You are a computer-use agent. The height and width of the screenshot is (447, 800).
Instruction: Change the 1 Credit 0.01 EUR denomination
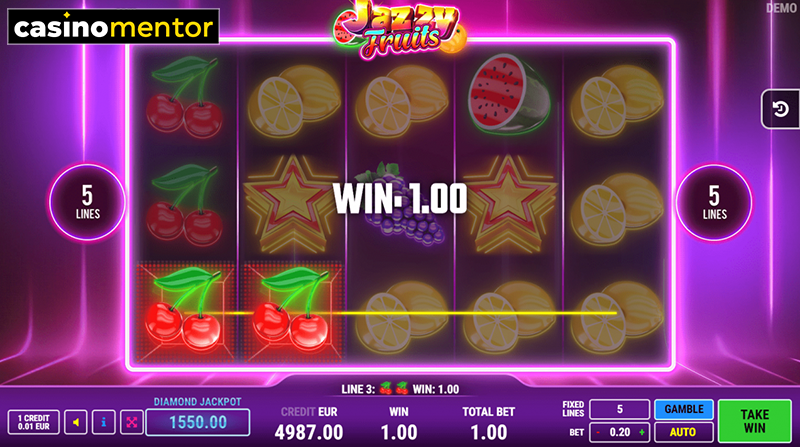pos(34,423)
